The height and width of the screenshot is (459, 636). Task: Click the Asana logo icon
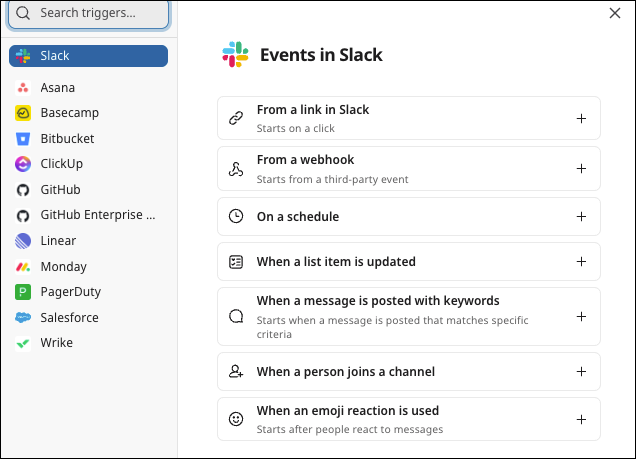(x=23, y=88)
